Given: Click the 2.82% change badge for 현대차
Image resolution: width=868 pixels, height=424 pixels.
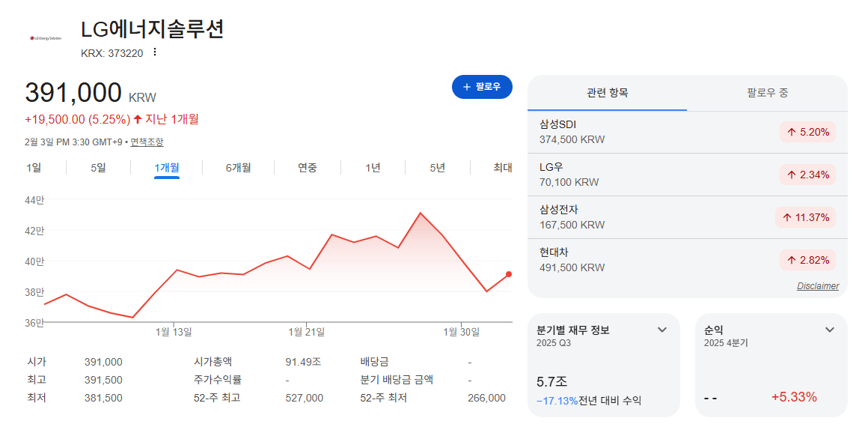Looking at the screenshot, I should click(807, 261).
